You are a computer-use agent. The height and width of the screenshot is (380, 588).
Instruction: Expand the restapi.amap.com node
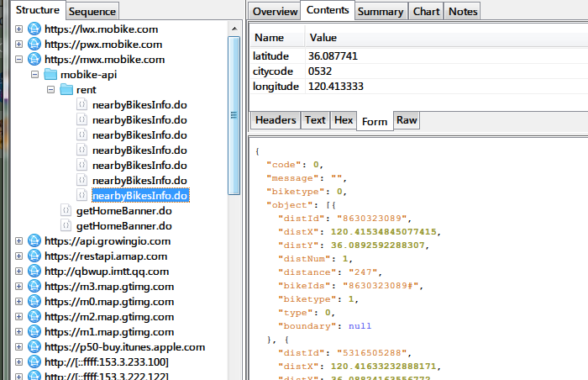(18, 256)
